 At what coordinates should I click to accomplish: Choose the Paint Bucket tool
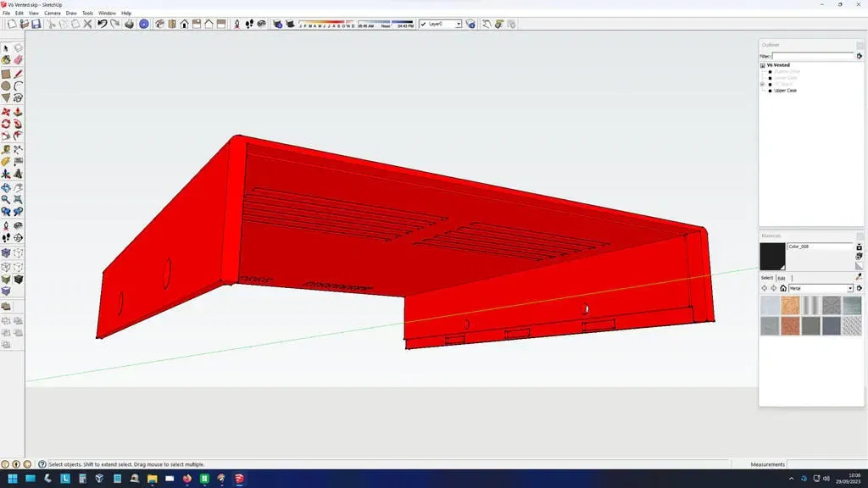[6, 60]
